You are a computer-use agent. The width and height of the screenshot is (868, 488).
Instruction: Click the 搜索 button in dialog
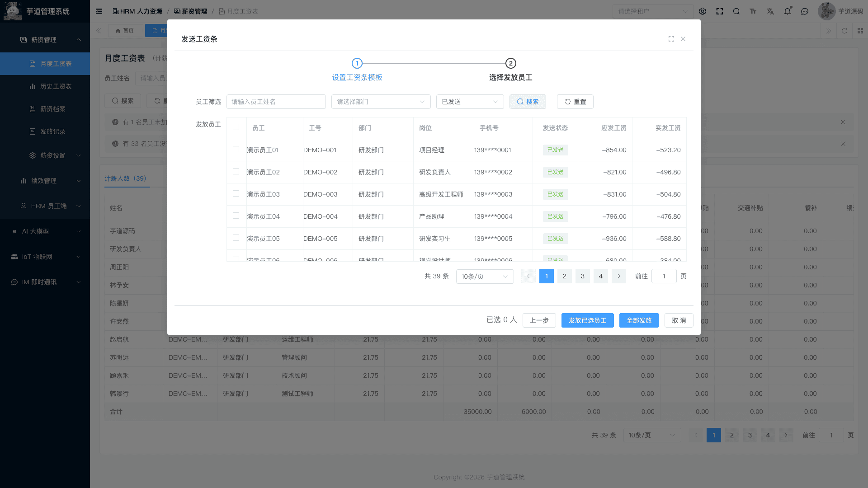[528, 102]
